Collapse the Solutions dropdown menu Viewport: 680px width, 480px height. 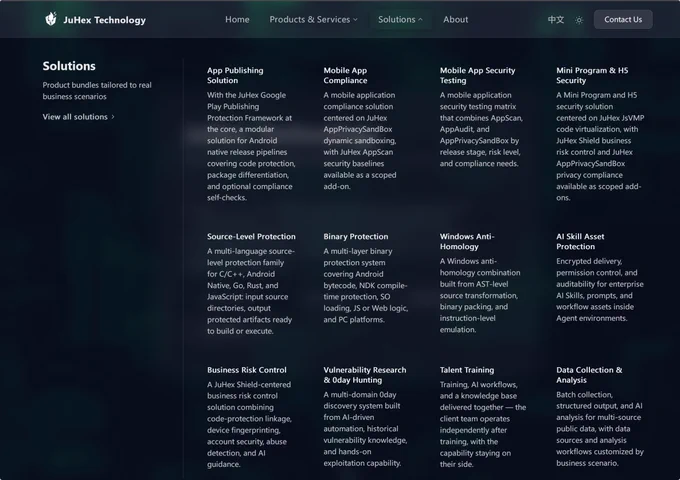(400, 20)
